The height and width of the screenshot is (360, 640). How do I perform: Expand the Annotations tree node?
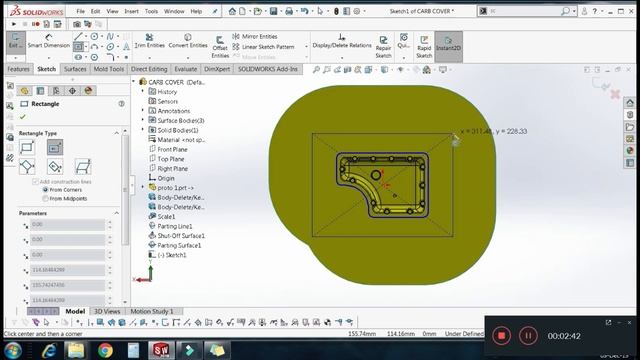143,111
